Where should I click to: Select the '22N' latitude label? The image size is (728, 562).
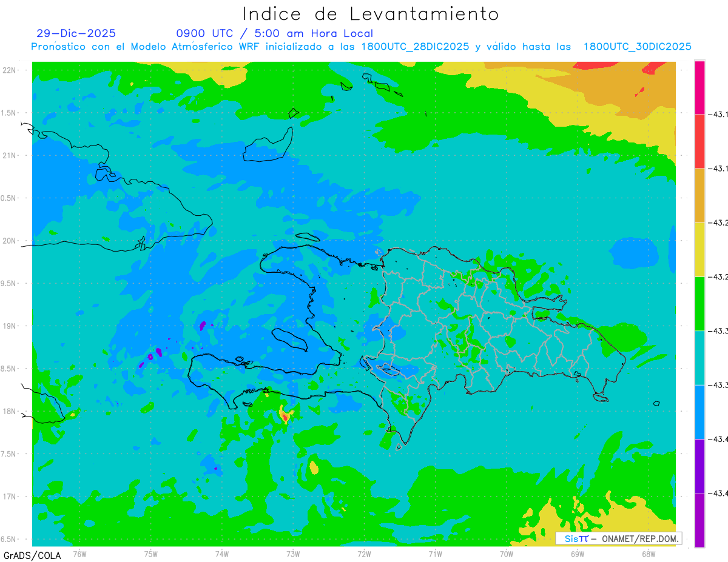10,70
